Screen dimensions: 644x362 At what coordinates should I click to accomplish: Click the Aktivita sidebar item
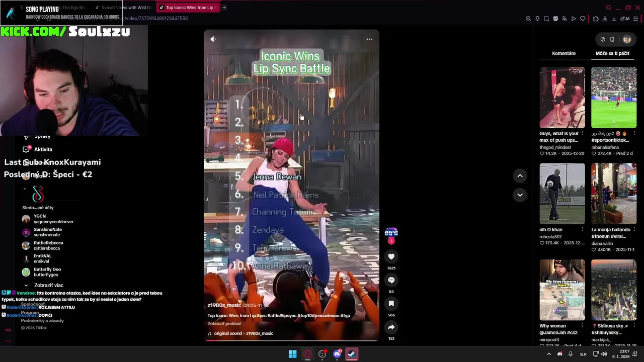(x=38, y=149)
